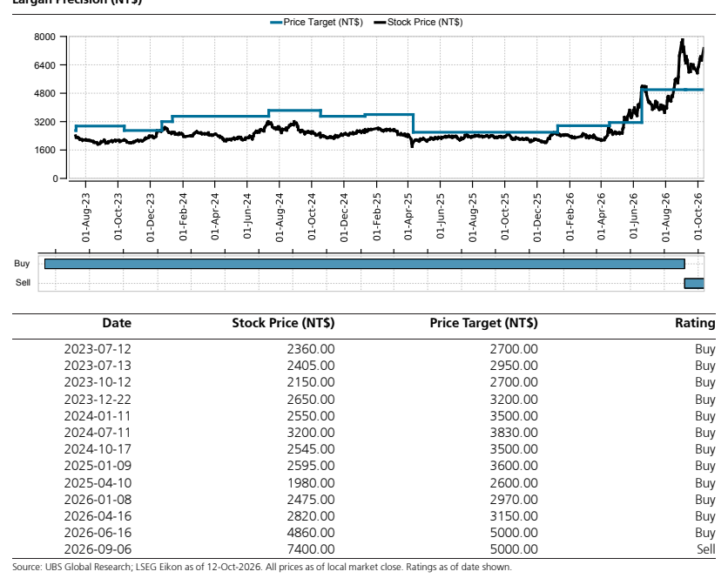This screenshot has width=728, height=585.
Task: Click the 'Sell' label beside the rating bar
Action: click(23, 283)
